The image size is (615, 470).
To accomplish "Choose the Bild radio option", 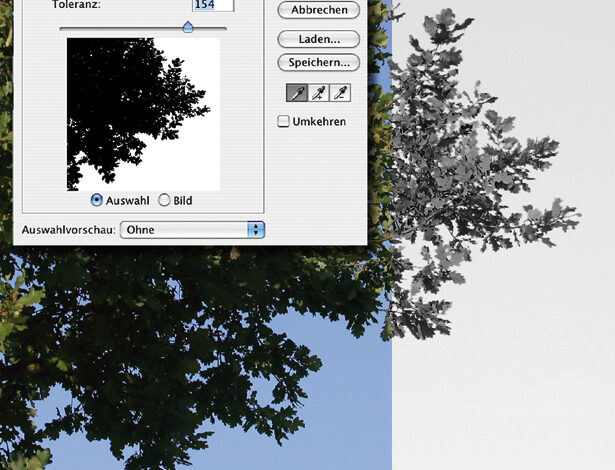I will [164, 200].
